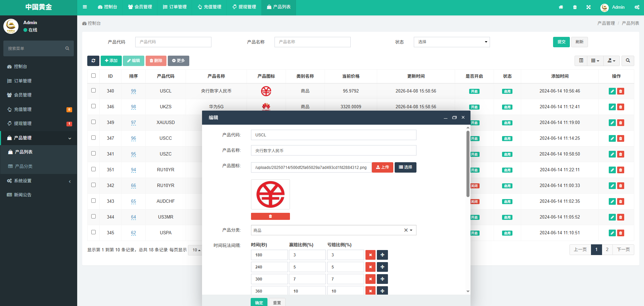
Task: Click the edit dialog vertical scrollbar
Action: tap(468, 164)
